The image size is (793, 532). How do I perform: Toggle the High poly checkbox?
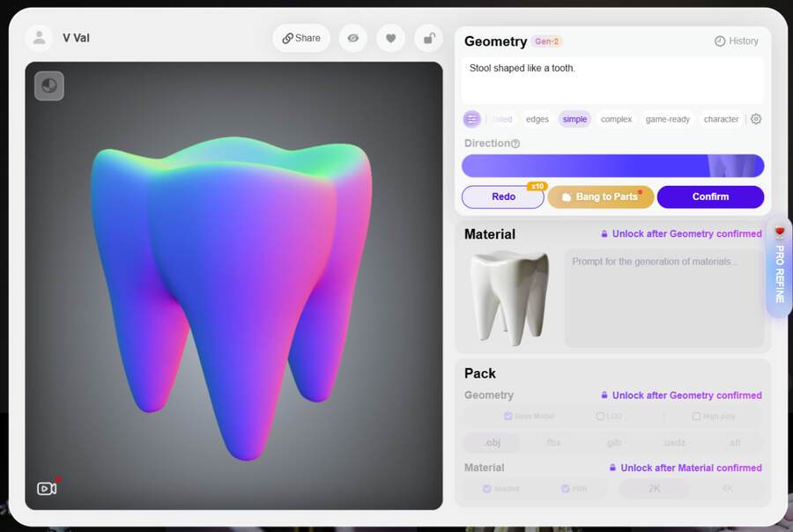pos(696,417)
